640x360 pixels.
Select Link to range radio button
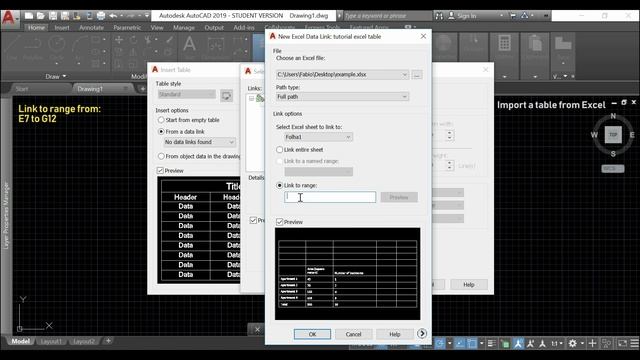click(x=280, y=185)
